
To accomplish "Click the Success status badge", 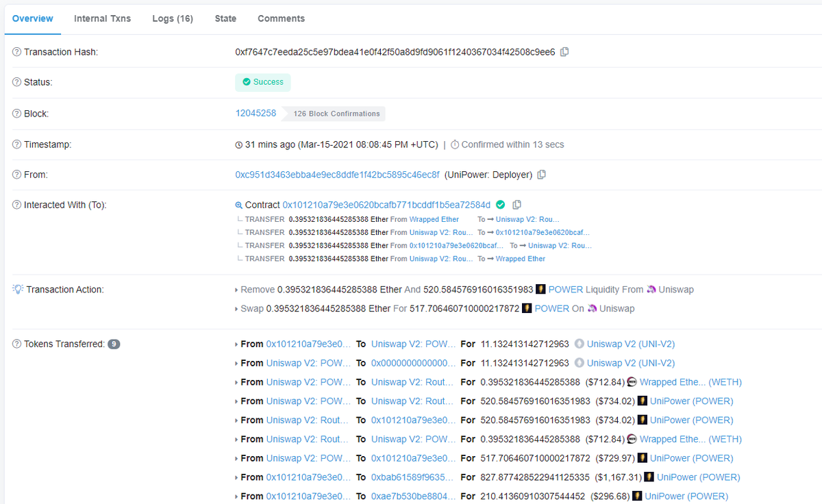I will [x=263, y=82].
